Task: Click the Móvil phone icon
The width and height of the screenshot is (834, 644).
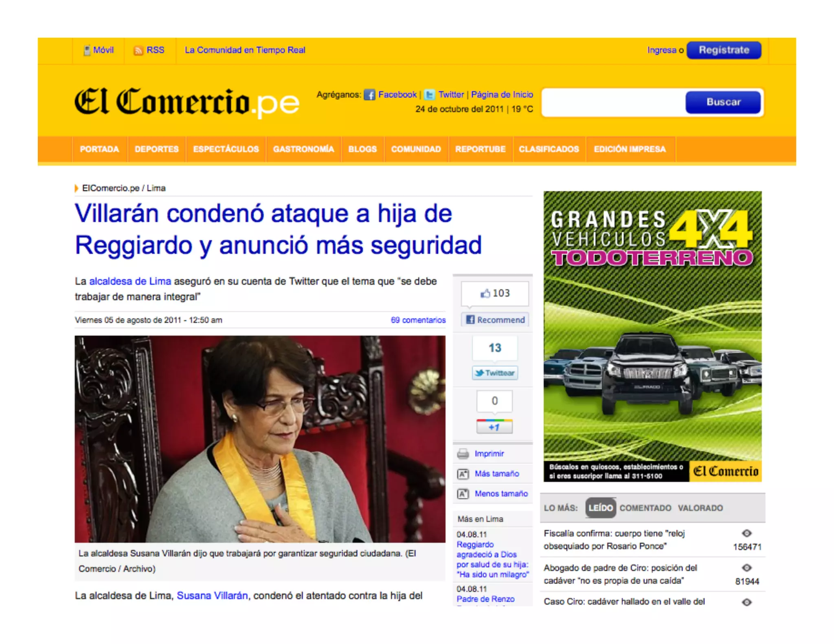Action: pos(87,50)
